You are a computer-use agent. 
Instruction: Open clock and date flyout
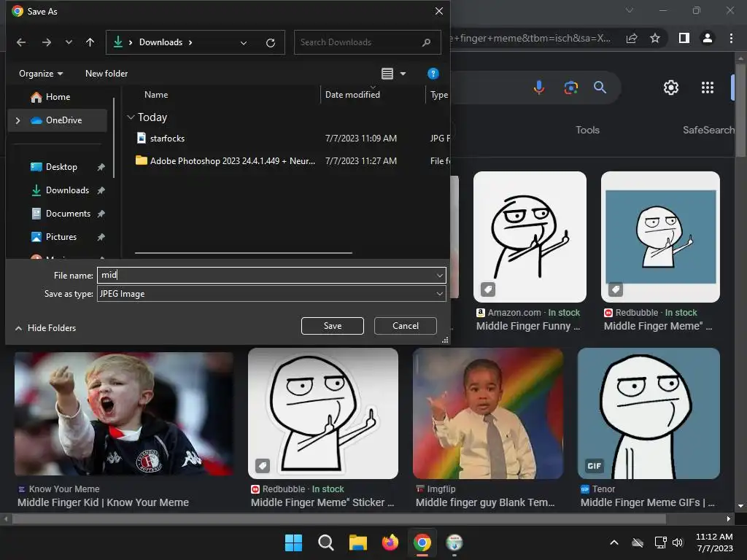[714, 542]
